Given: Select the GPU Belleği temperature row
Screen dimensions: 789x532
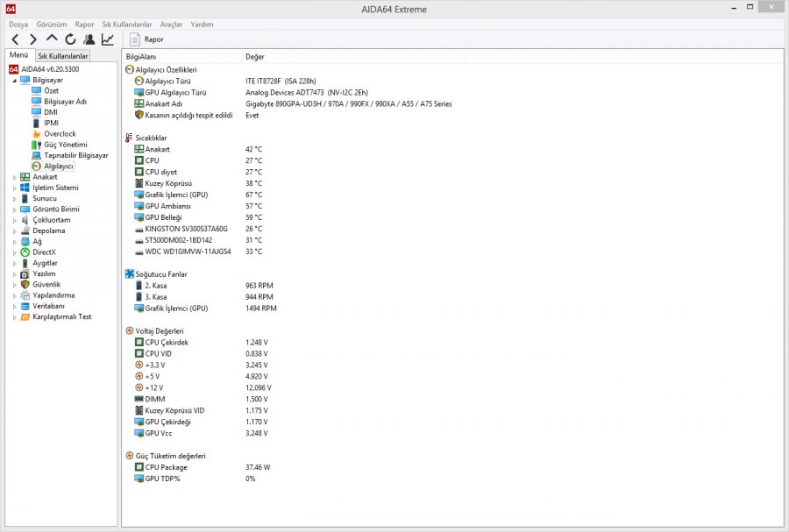Looking at the screenshot, I should 198,217.
